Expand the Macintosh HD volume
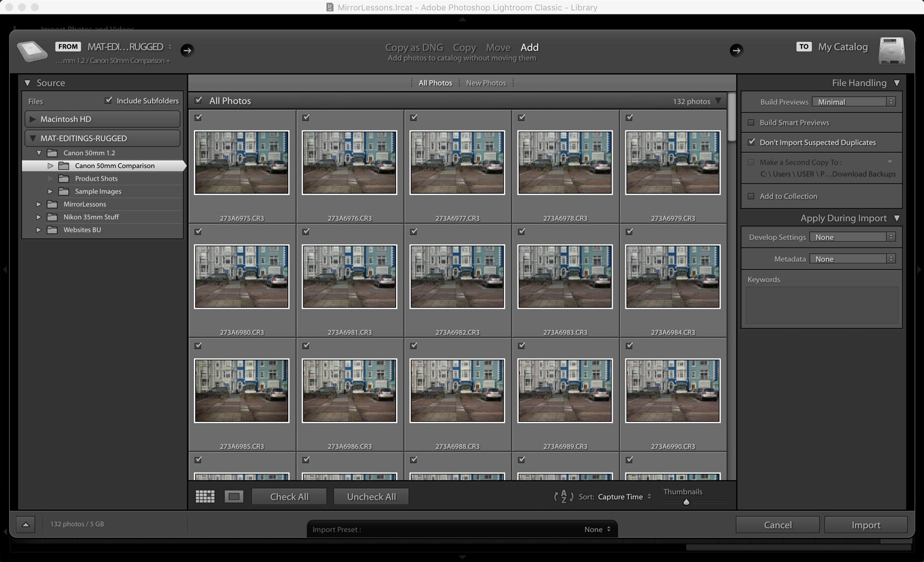This screenshot has height=562, width=924. [x=32, y=119]
